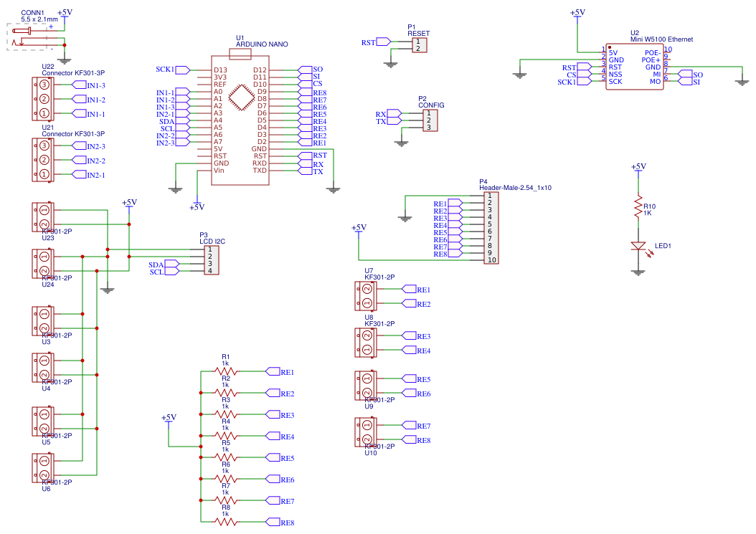Screen dimensions: 756x534
Task: Pick the P3 LCD I2C header symbol
Action: click(211, 260)
